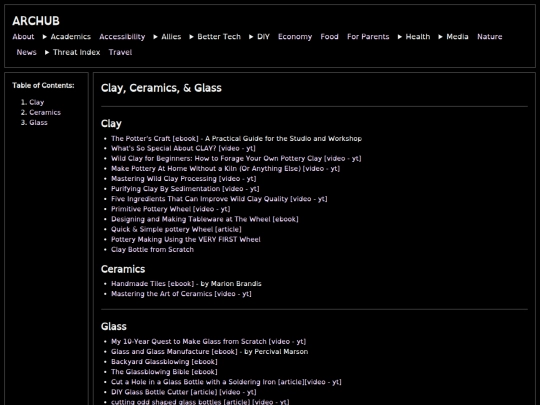The height and width of the screenshot is (405, 540).
Task: Open the Economy menu link
Action: coord(295,37)
